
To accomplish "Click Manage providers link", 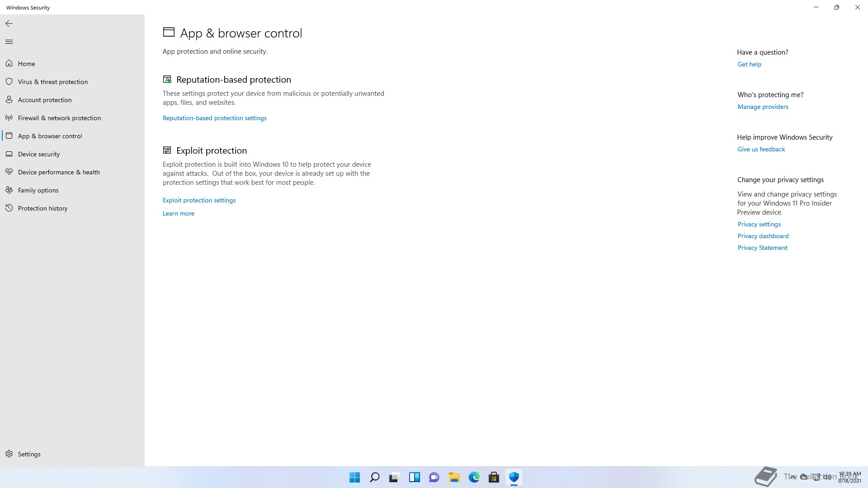I will (763, 107).
